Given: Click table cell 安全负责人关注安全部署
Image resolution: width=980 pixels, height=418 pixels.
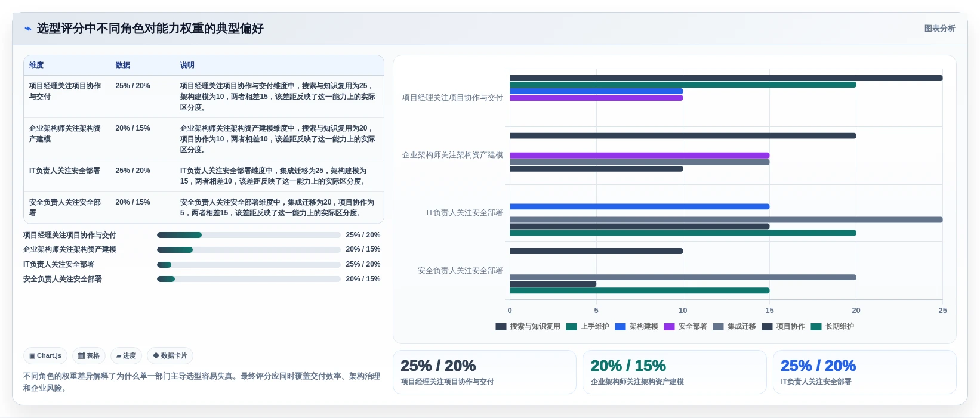Looking at the screenshot, I should point(66,208).
